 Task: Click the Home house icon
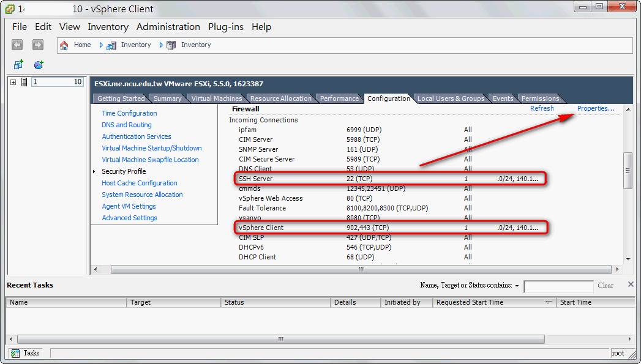[x=64, y=45]
